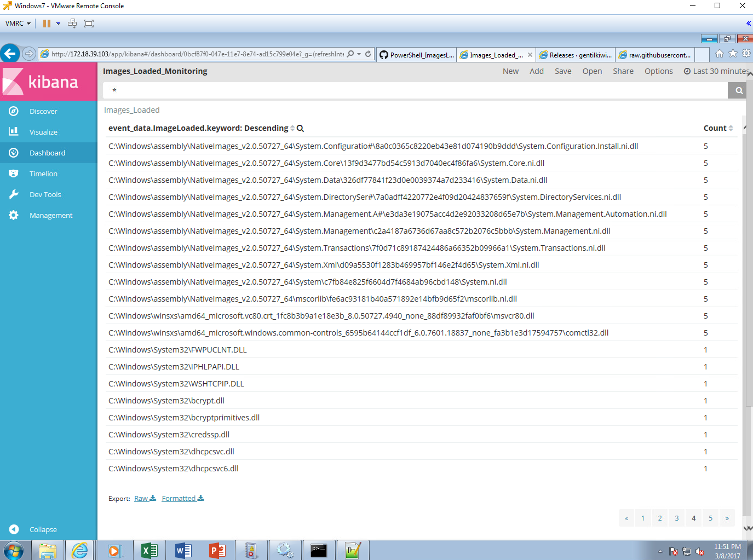Open the Last 30 minutes time picker
The width and height of the screenshot is (753, 560).
716,71
